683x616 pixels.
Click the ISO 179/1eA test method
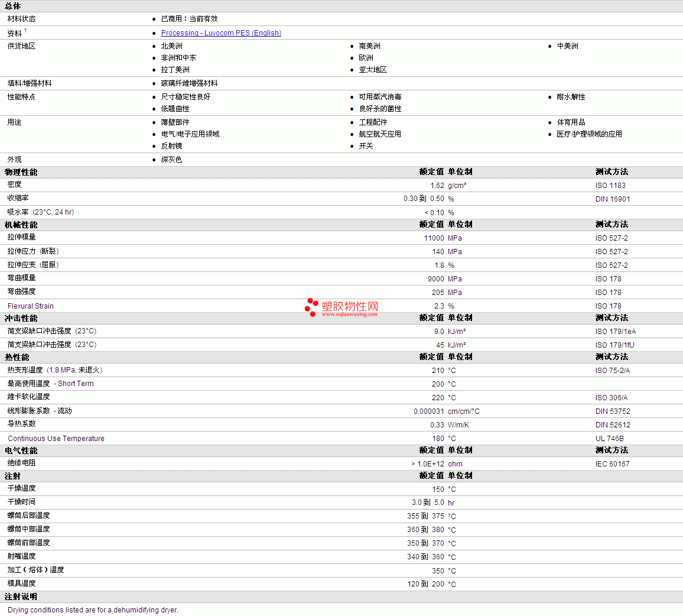pyautogui.click(x=616, y=331)
